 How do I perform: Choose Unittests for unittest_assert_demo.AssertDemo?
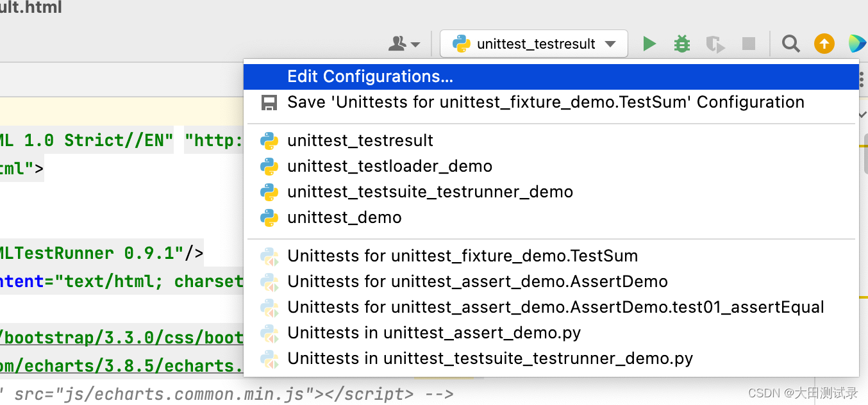click(478, 282)
